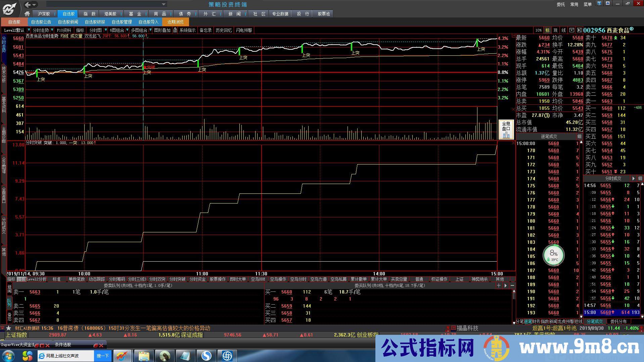Click the star icon in news ticker

(x=9, y=328)
